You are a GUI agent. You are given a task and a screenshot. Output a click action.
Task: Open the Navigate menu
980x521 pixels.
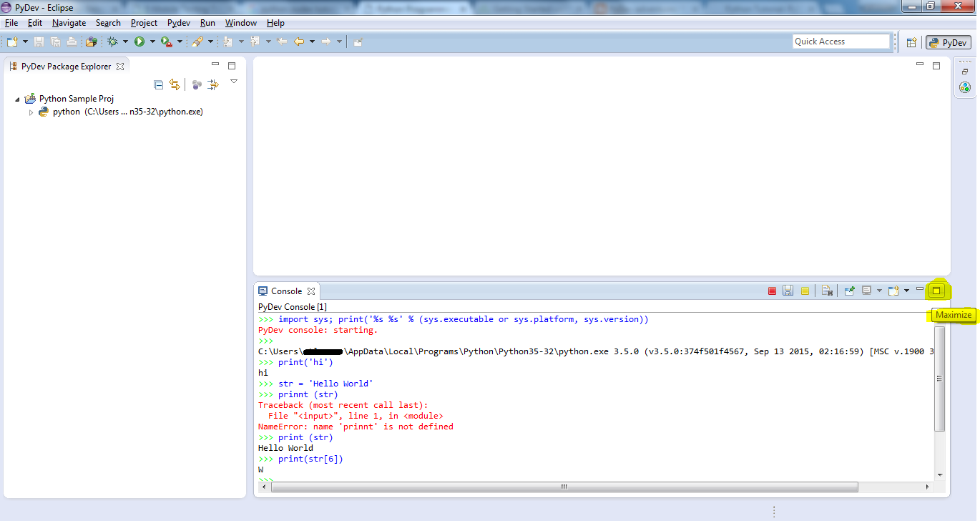69,23
